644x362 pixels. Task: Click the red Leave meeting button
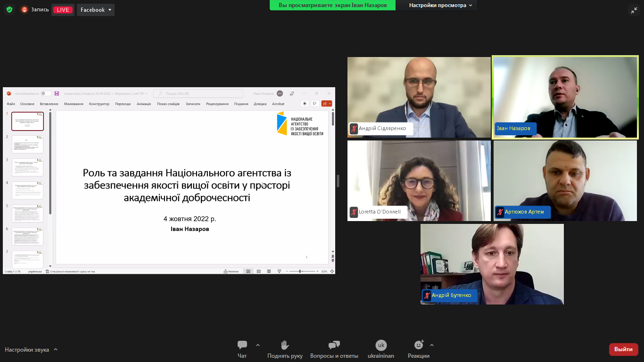tap(623, 349)
